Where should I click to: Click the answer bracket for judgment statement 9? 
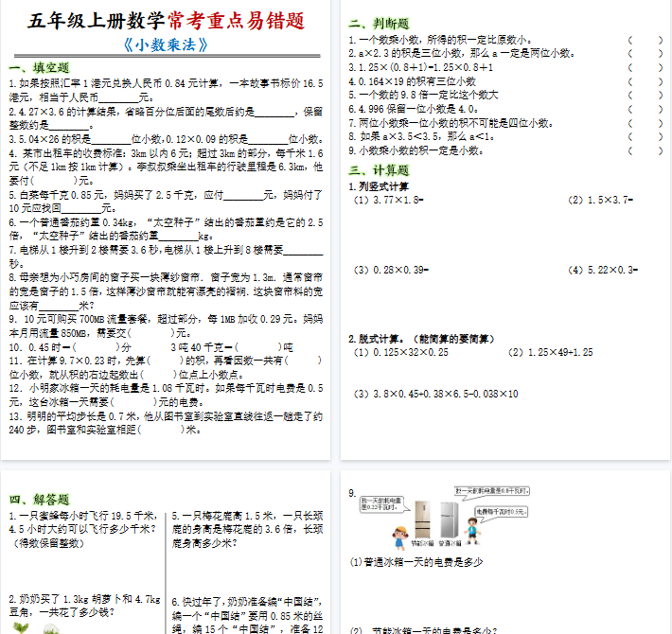(x=645, y=150)
